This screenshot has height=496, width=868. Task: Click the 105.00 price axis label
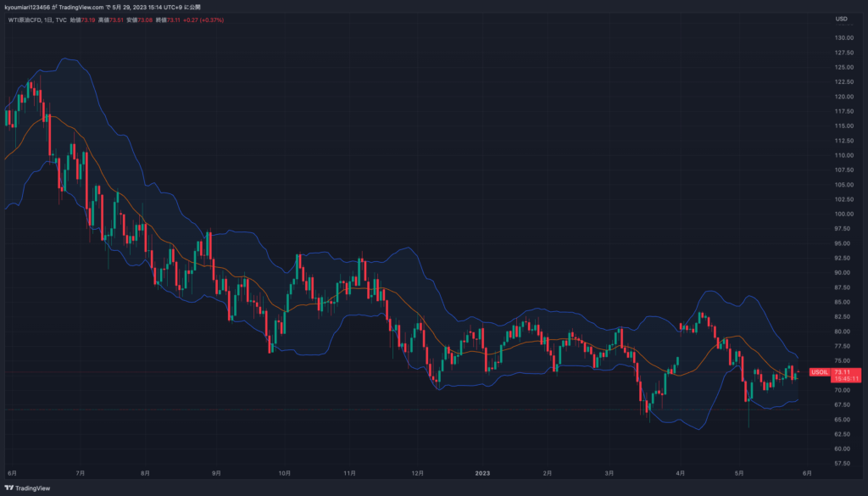tap(843, 184)
